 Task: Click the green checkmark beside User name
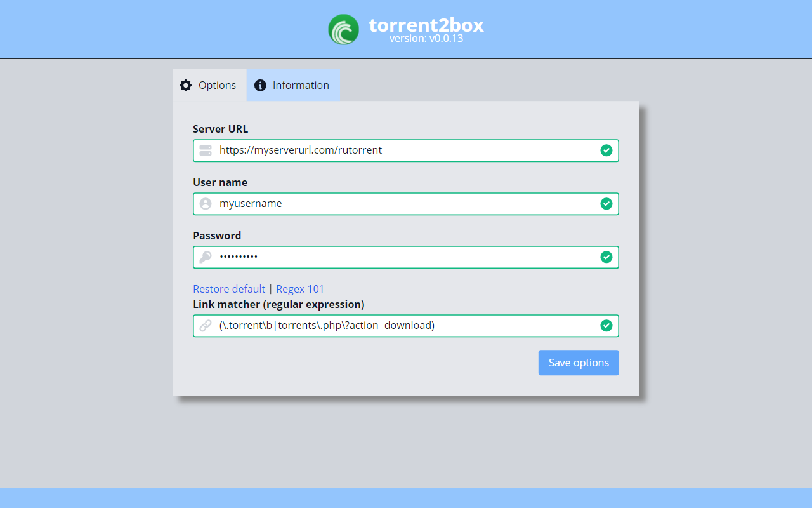point(606,204)
